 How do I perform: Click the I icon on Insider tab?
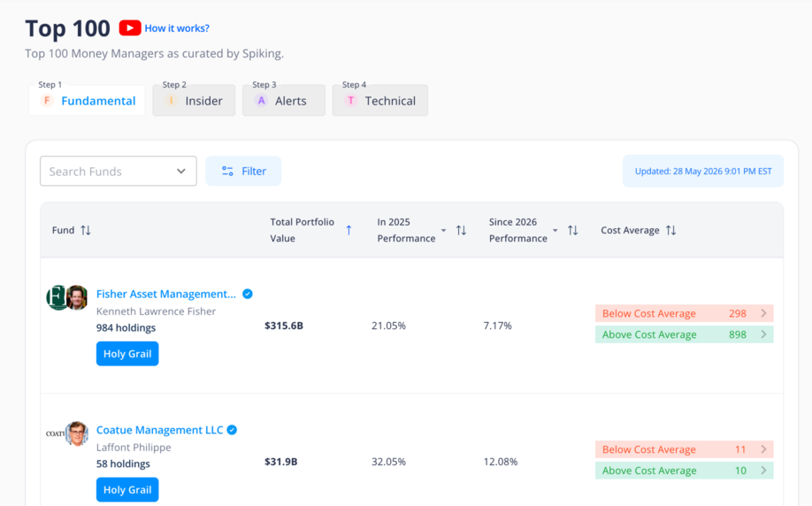point(171,101)
